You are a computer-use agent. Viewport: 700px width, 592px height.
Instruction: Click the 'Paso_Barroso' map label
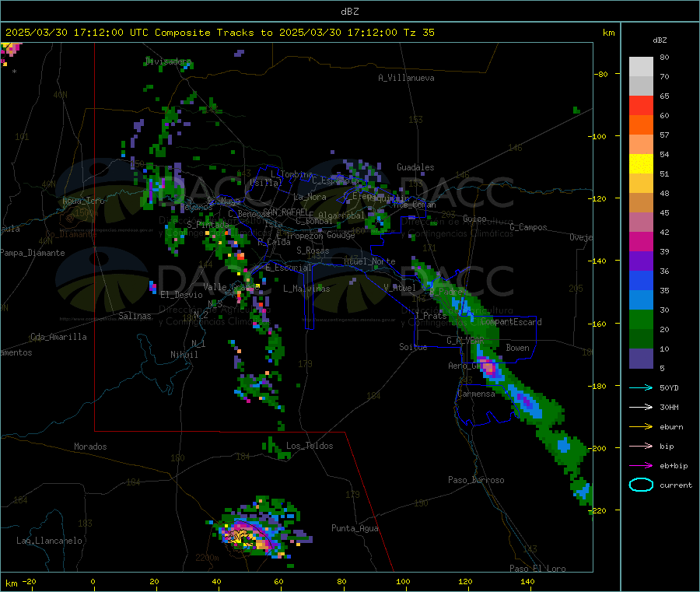(476, 480)
